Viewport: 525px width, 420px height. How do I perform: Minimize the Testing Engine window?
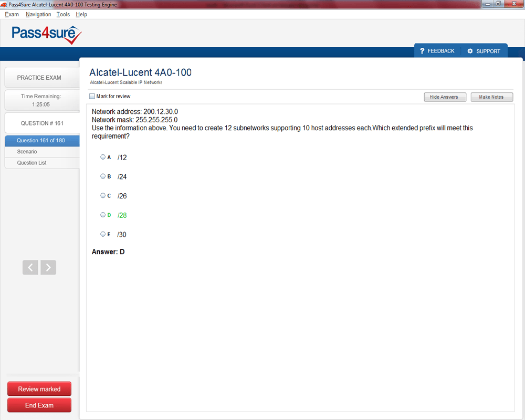pyautogui.click(x=487, y=4)
